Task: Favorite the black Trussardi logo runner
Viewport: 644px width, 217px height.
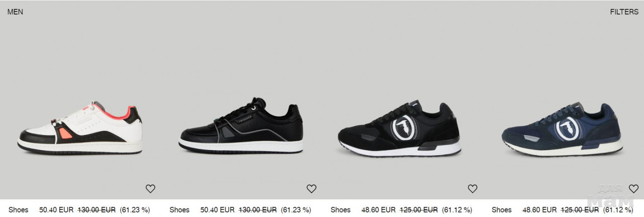Action: coord(472,189)
